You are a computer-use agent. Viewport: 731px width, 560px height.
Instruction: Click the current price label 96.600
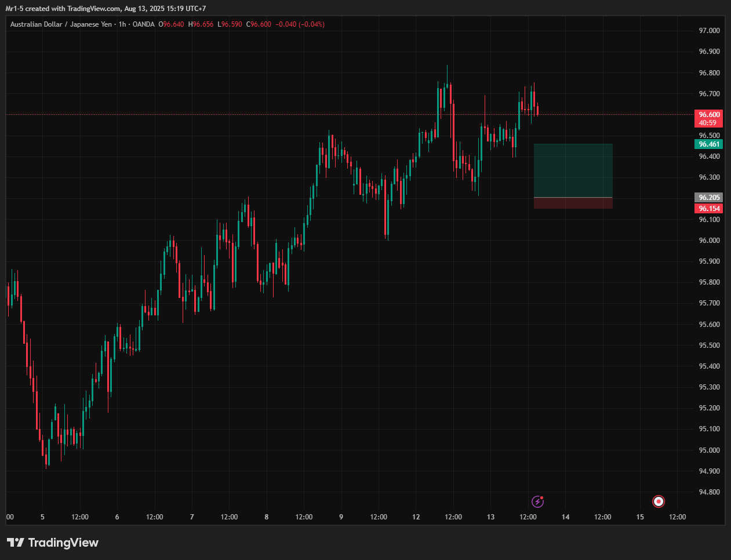(x=709, y=115)
